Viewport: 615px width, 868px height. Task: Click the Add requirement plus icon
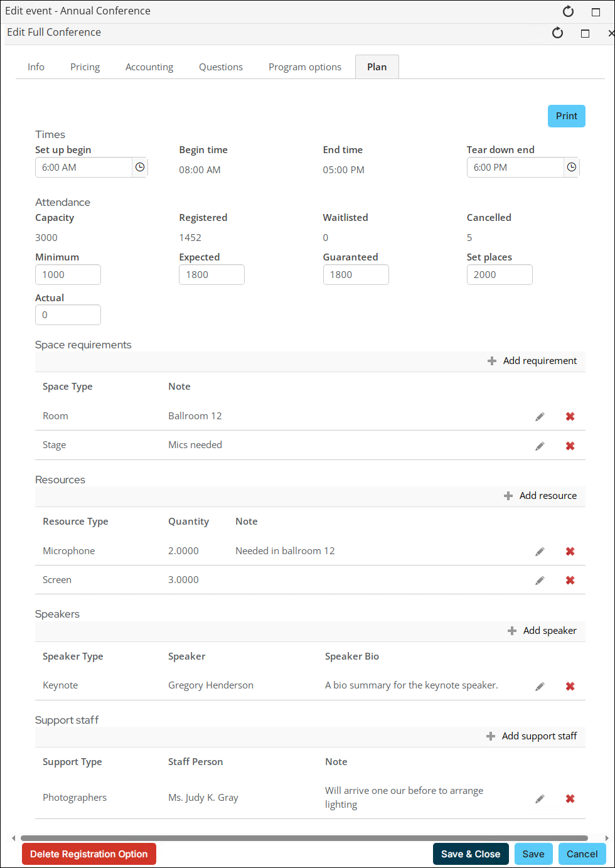coord(492,361)
